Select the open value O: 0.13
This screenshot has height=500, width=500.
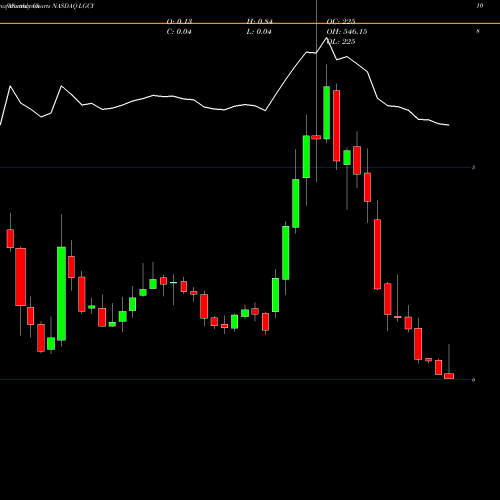click(179, 21)
